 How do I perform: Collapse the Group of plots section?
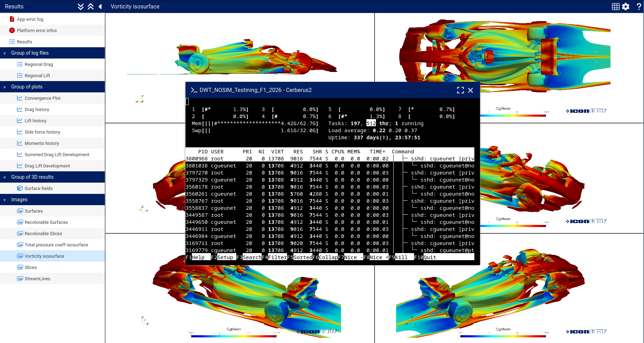[x=5, y=87]
